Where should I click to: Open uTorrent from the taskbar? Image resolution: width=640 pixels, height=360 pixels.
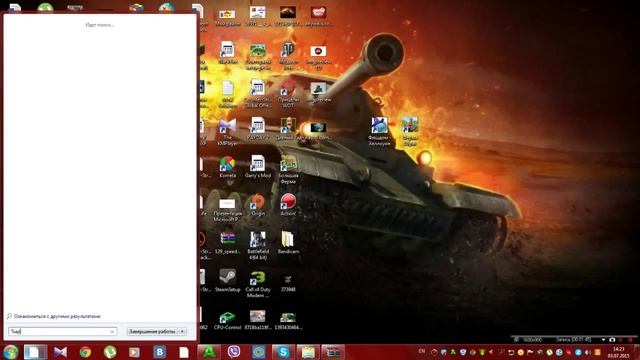click(110, 352)
